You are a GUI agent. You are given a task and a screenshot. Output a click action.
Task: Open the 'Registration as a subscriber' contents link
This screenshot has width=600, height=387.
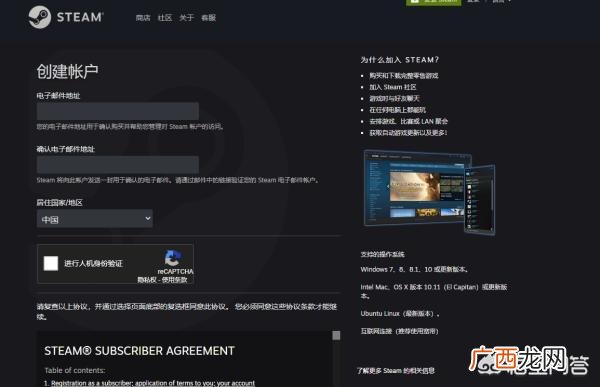tap(153, 383)
